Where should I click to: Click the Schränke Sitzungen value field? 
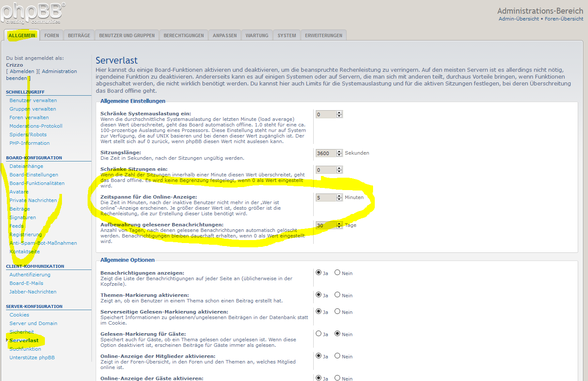click(326, 170)
